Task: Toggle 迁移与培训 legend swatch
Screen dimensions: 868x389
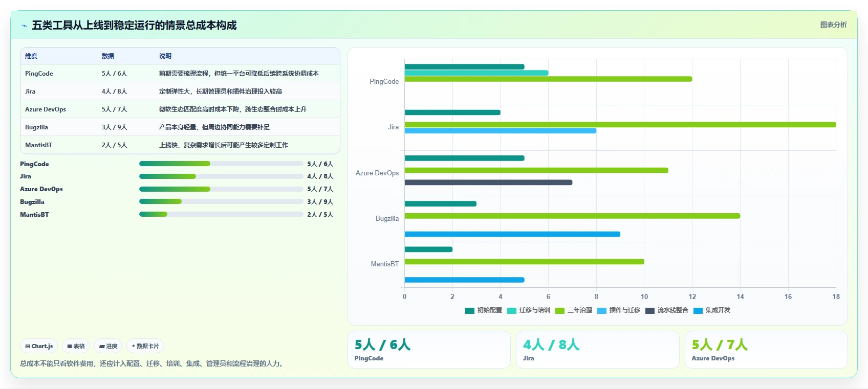Action: coord(512,310)
